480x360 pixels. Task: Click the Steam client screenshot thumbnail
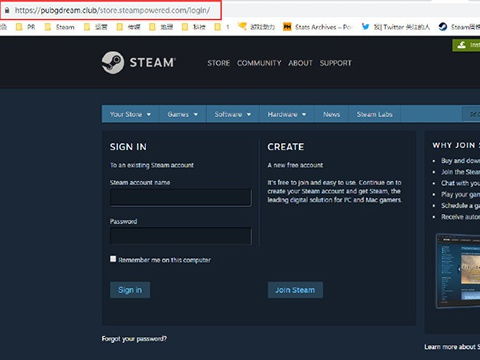click(x=458, y=271)
